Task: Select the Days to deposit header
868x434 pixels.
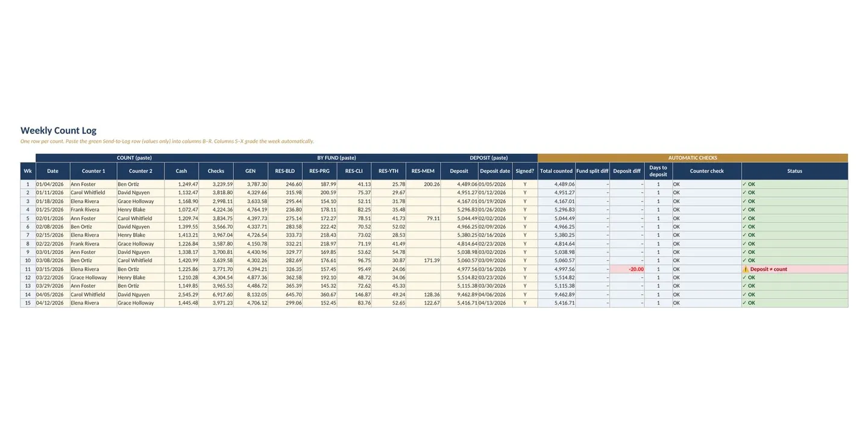Action: (x=658, y=171)
